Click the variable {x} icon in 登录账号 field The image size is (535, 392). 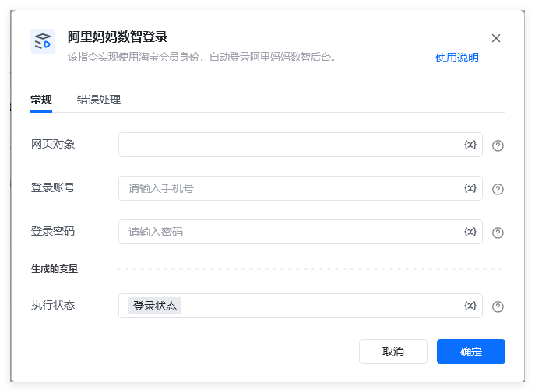(x=470, y=188)
